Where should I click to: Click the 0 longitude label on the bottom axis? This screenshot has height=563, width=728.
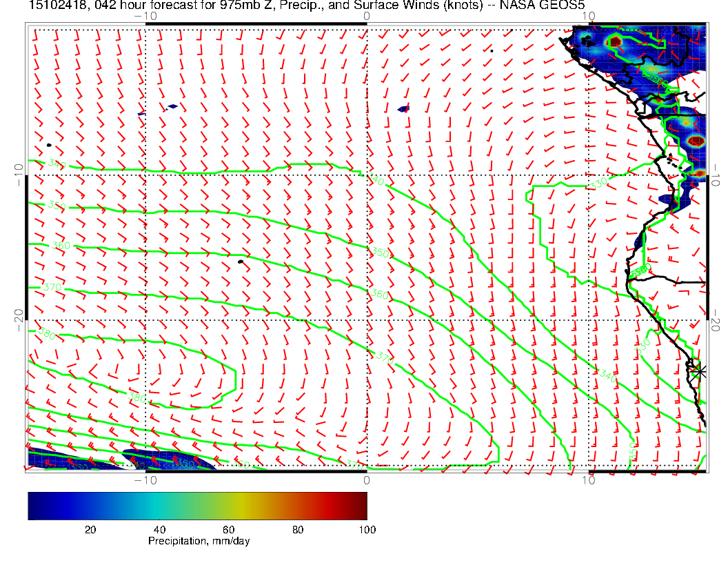367,479
